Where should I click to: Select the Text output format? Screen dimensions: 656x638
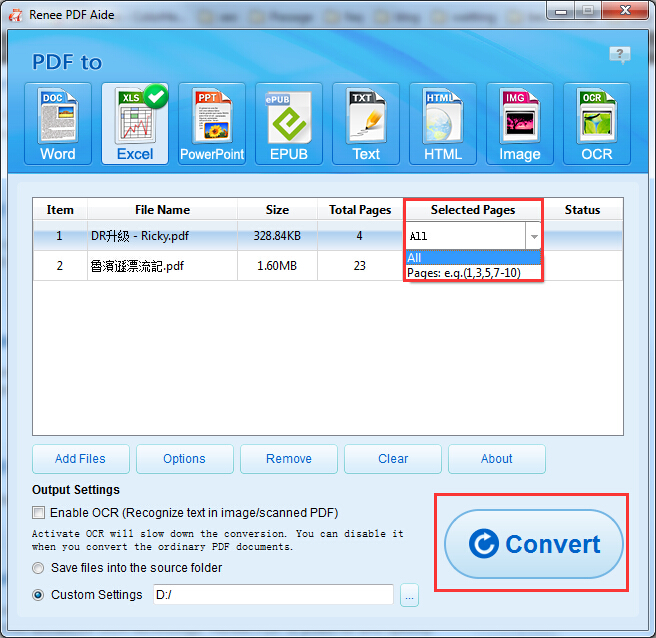pyautogui.click(x=366, y=123)
